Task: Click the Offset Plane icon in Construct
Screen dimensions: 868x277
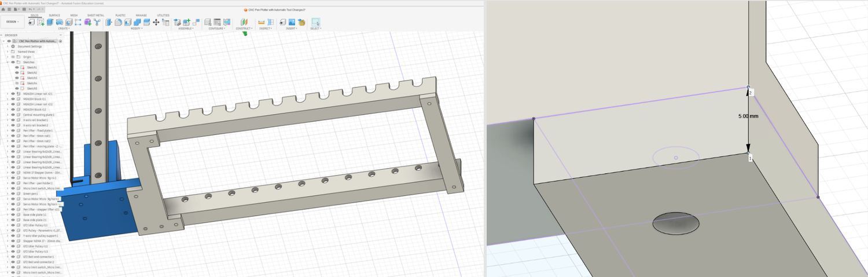Action: (x=244, y=22)
